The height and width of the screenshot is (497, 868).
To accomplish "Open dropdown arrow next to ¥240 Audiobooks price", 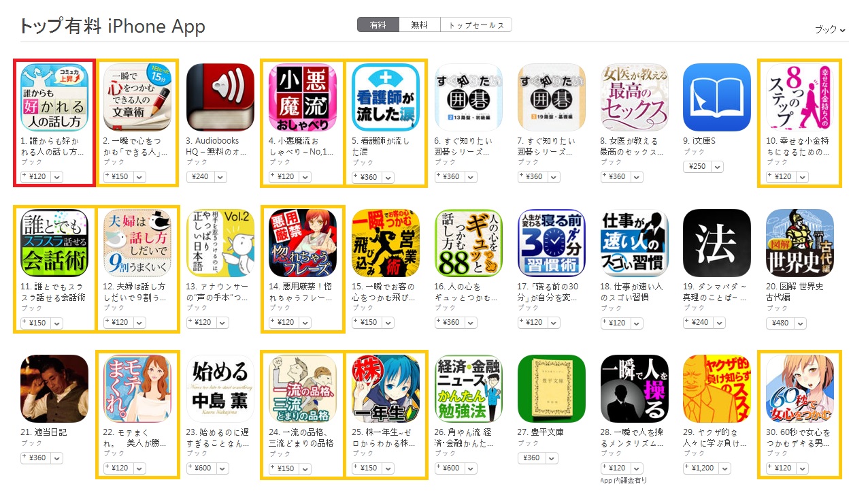I will (x=222, y=177).
